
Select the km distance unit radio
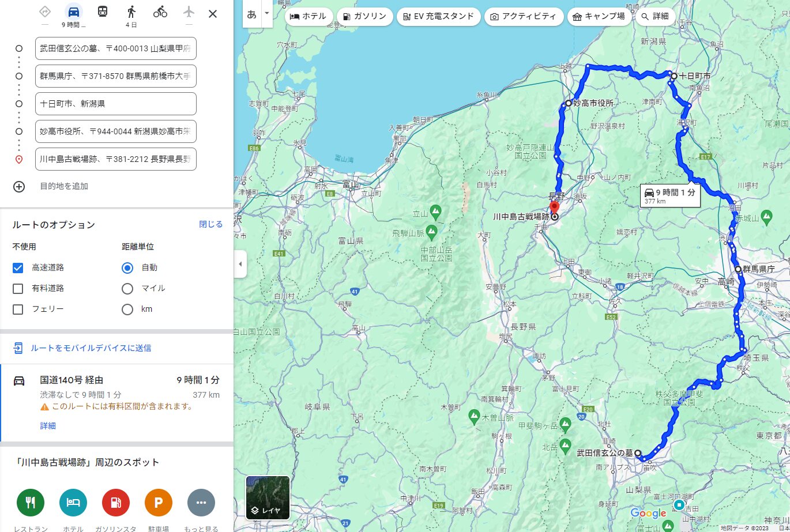point(127,309)
